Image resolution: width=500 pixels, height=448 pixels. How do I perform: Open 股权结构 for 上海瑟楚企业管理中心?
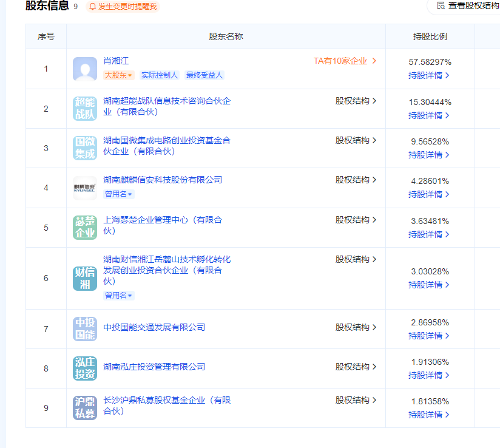pos(356,220)
